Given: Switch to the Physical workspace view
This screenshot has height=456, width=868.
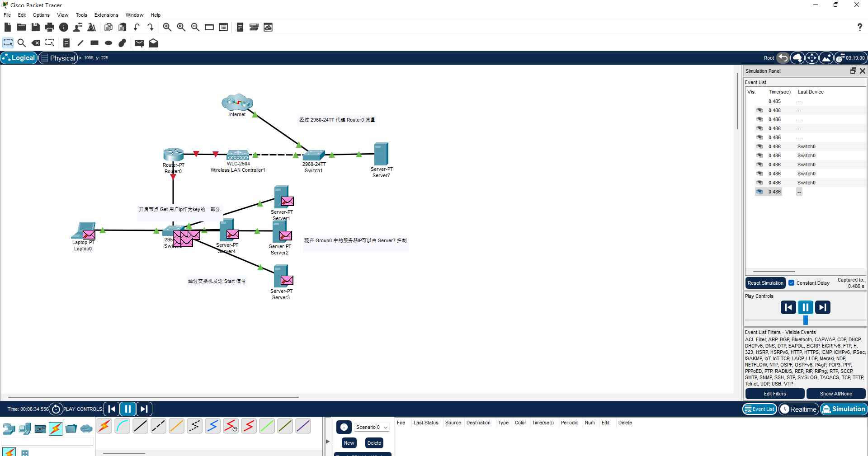Looking at the screenshot, I should [58, 58].
